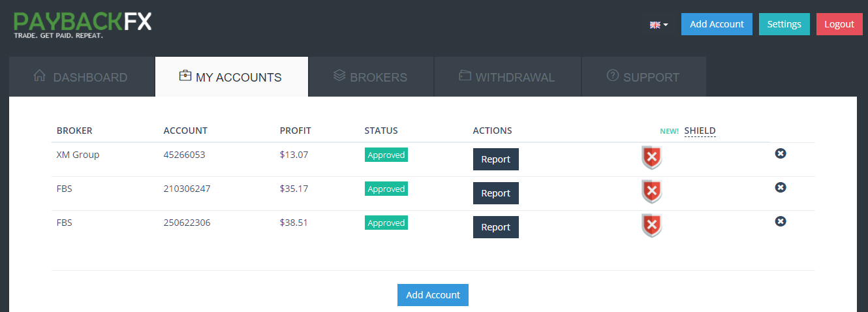868x312 pixels.
Task: Click Add Account button below the table
Action: [433, 295]
